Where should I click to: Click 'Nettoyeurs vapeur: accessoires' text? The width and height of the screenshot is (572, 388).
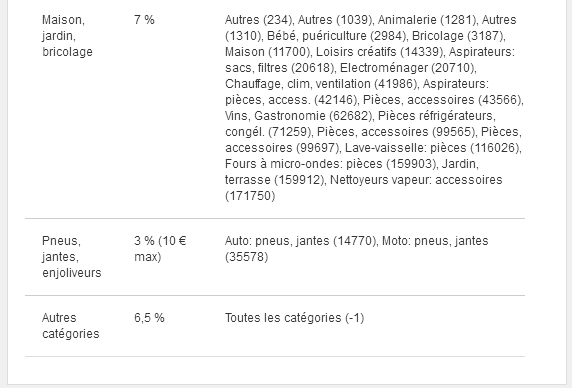coord(416,180)
